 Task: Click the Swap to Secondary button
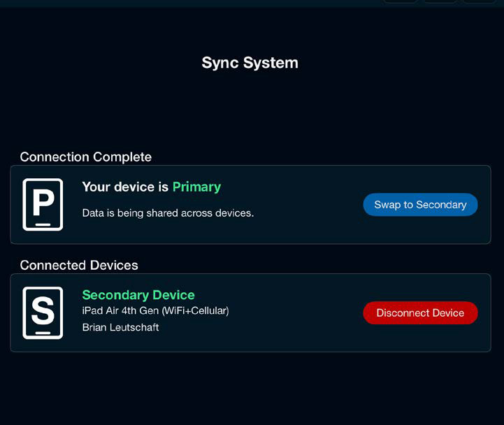click(x=420, y=205)
